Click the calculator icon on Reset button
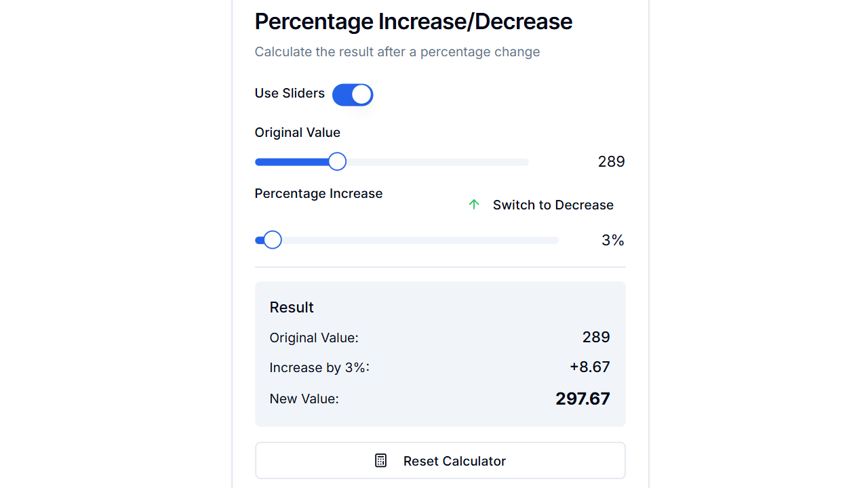The image size is (868, 488). click(x=381, y=460)
